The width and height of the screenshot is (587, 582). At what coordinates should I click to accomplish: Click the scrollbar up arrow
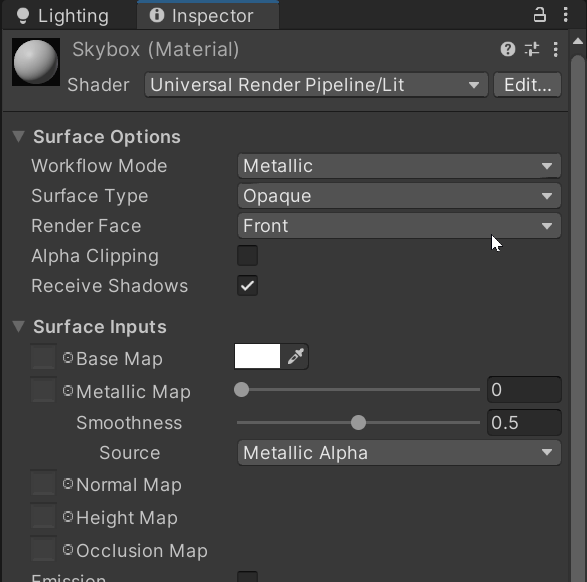[578, 41]
